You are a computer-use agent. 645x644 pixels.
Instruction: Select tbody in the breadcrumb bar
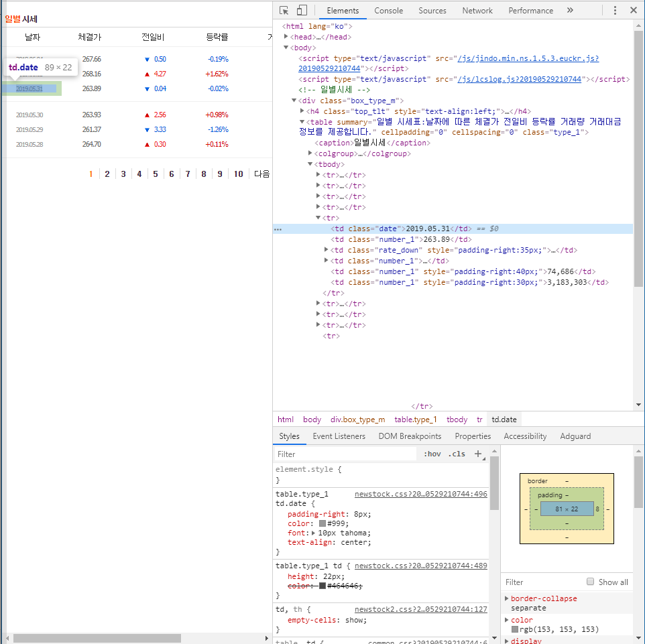457,420
